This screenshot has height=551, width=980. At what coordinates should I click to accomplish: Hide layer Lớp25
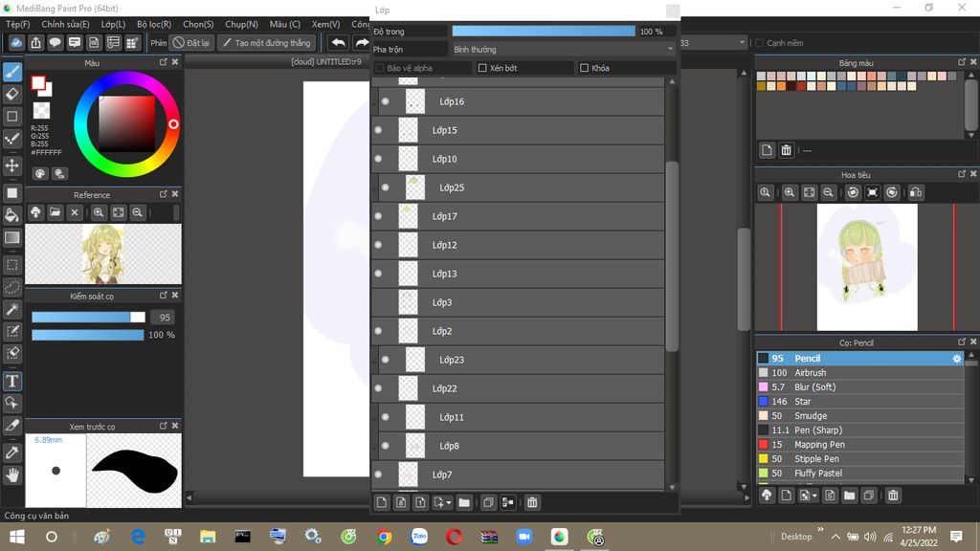[x=386, y=187]
